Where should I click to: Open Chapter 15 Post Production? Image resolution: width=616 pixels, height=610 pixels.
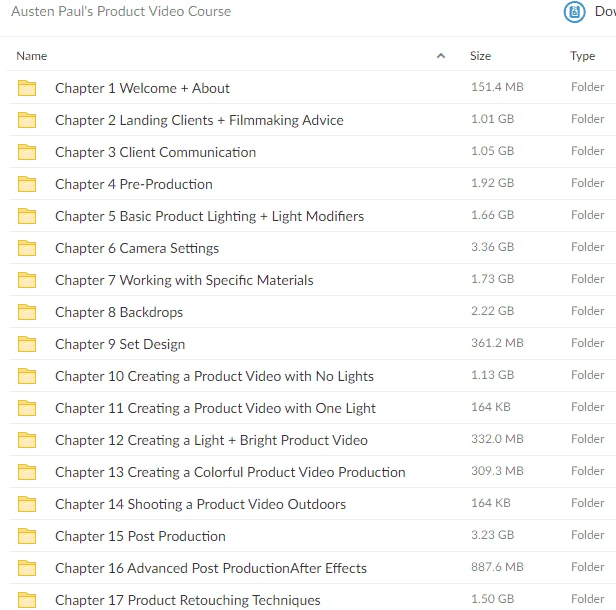click(x=140, y=536)
